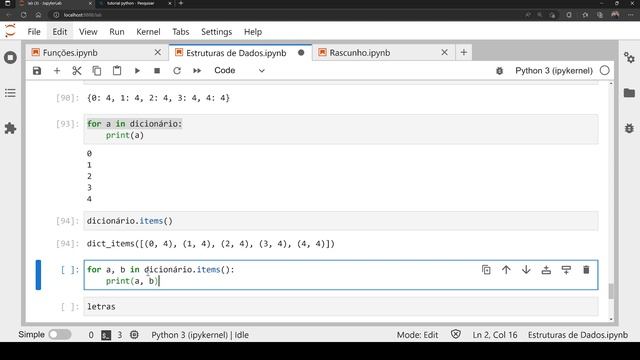Click the Jupyter logo icon

tap(10, 31)
